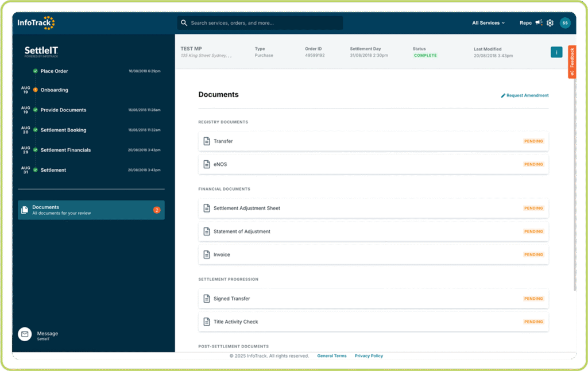Click the Settlement Financials check icon

(x=35, y=150)
